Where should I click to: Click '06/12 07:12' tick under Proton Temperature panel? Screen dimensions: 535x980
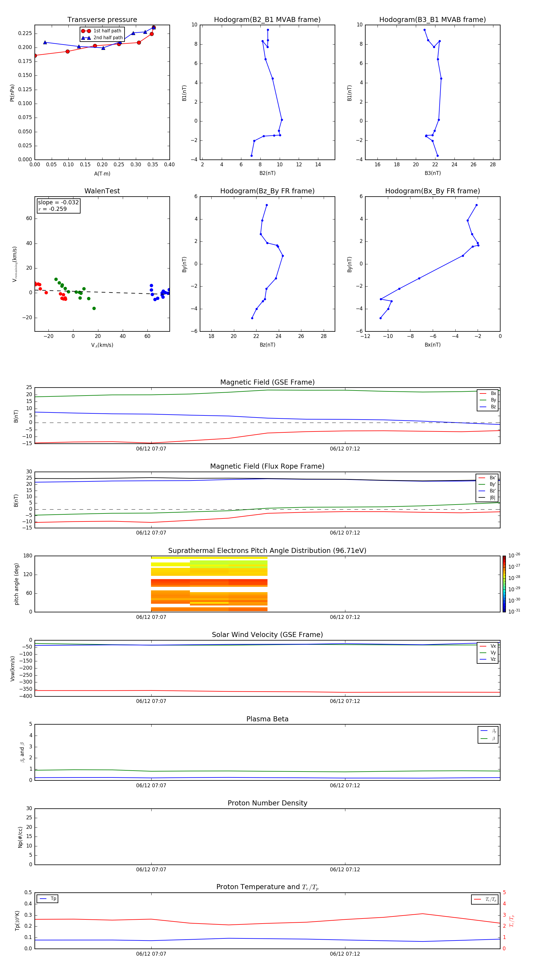click(x=345, y=954)
